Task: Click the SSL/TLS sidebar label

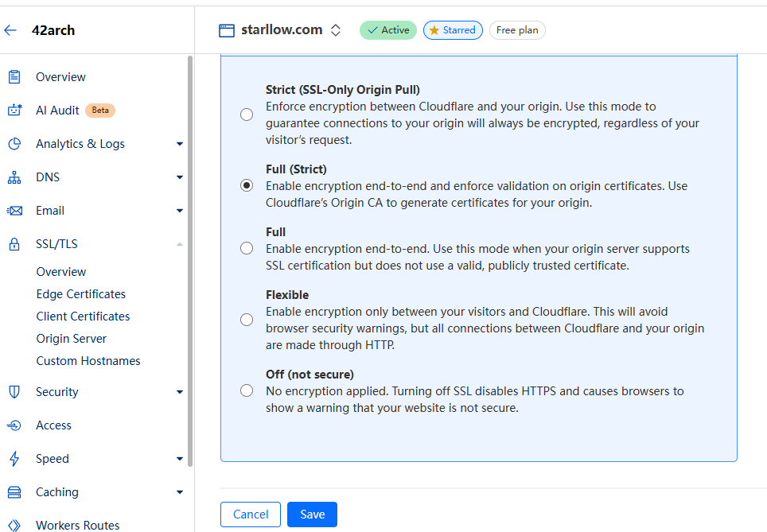Action: tap(56, 244)
